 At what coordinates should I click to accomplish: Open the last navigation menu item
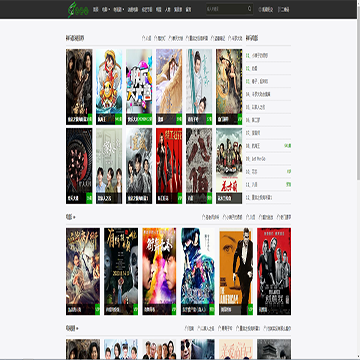pos(189,10)
